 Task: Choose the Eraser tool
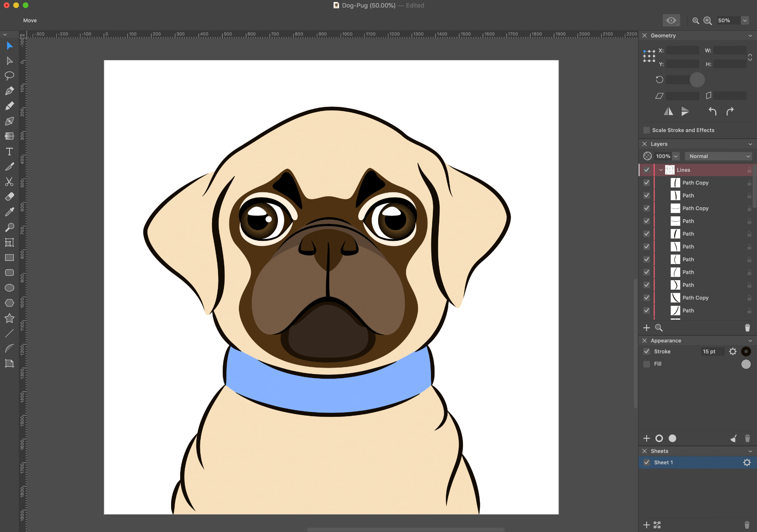click(9, 197)
